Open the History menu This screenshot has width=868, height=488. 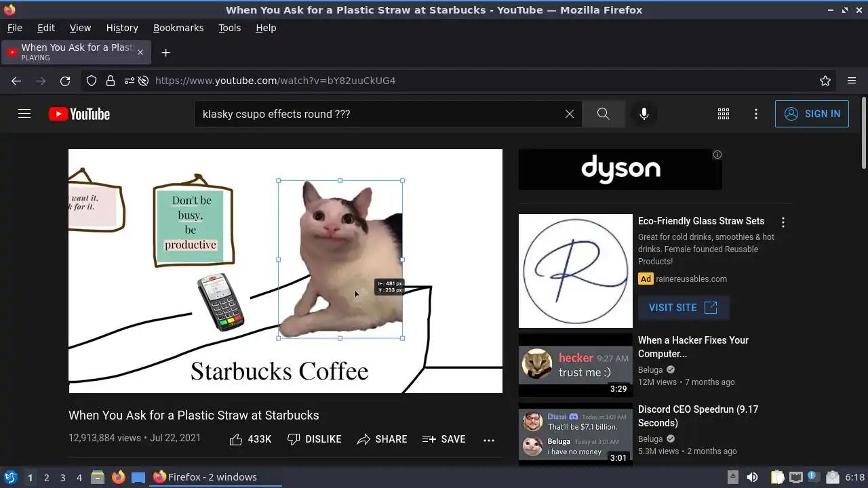click(x=122, y=28)
